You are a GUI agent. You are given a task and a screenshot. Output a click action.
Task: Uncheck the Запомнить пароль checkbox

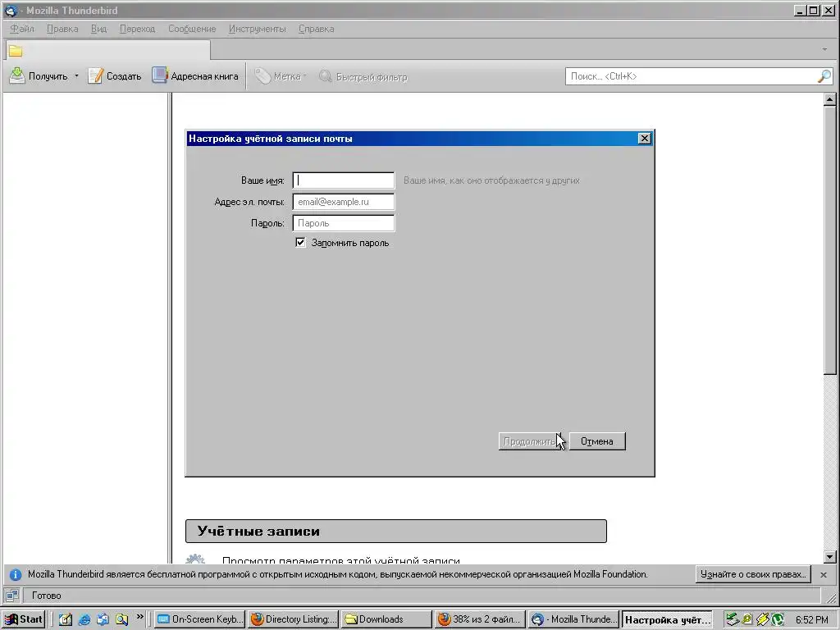click(x=300, y=243)
